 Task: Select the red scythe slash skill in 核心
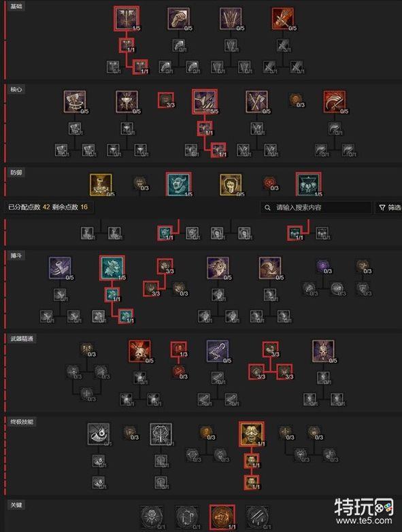[x=335, y=101]
